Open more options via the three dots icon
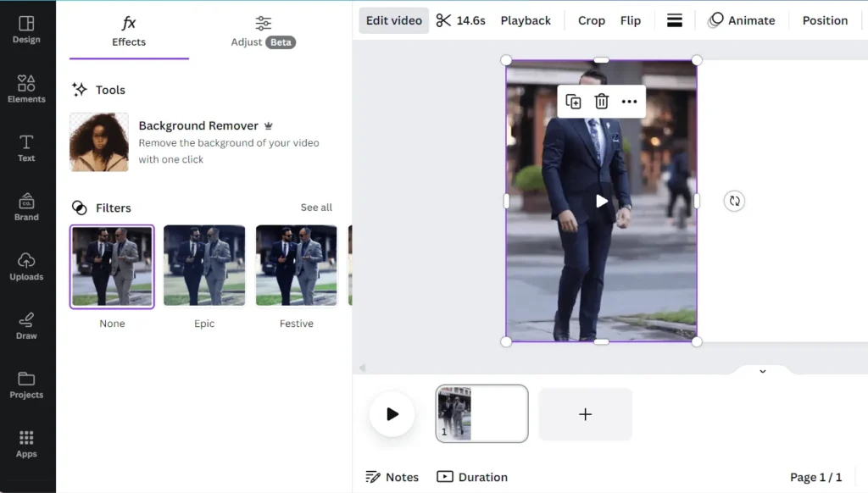Image resolution: width=868 pixels, height=493 pixels. tap(630, 100)
